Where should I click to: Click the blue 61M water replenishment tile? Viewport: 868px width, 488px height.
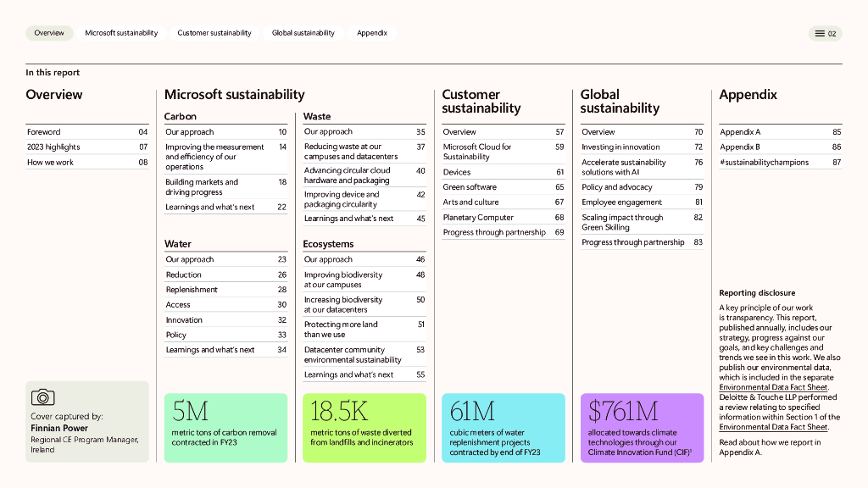[x=504, y=428]
